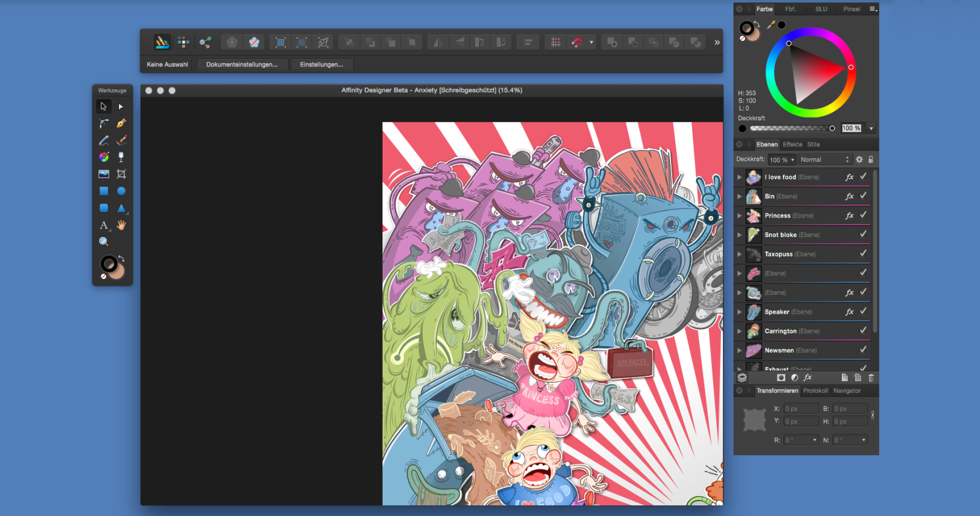
Task: Hide the Speaker layer
Action: [863, 312]
